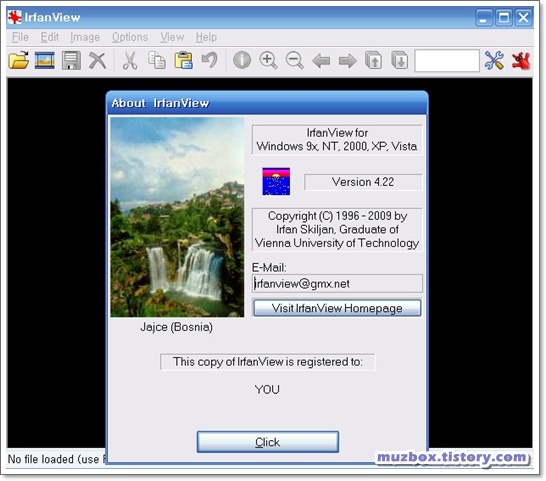Click the Save floppy disk icon
The width and height of the screenshot is (546, 481).
71,60
